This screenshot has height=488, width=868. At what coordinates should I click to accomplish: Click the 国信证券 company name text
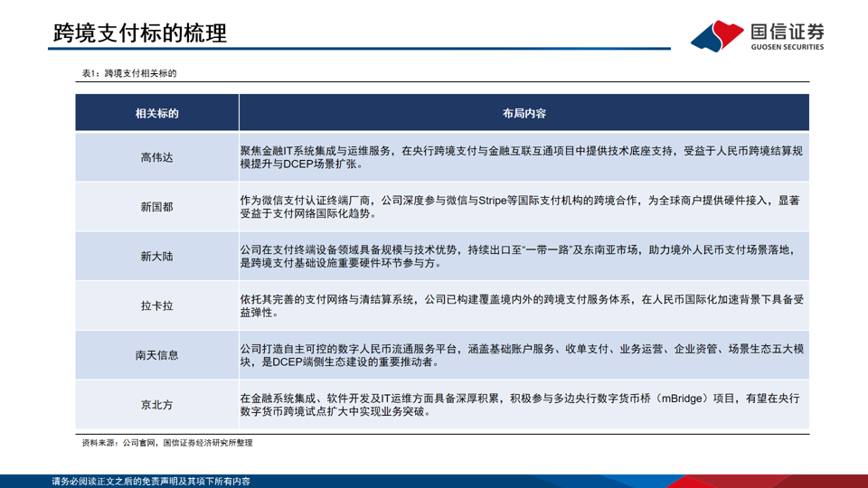(x=788, y=33)
